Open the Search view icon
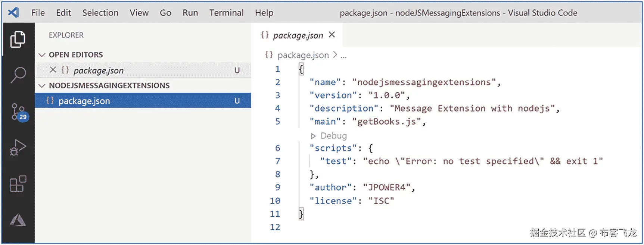 pyautogui.click(x=18, y=75)
